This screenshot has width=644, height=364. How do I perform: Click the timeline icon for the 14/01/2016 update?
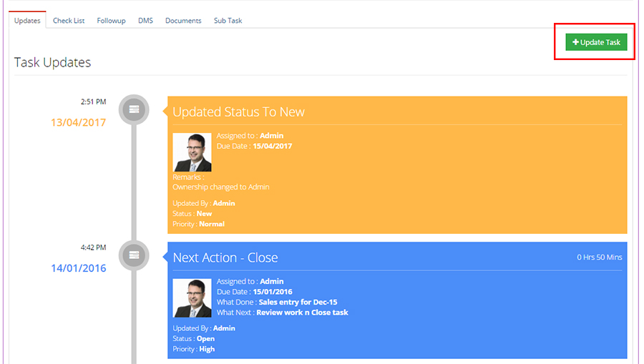(x=133, y=255)
